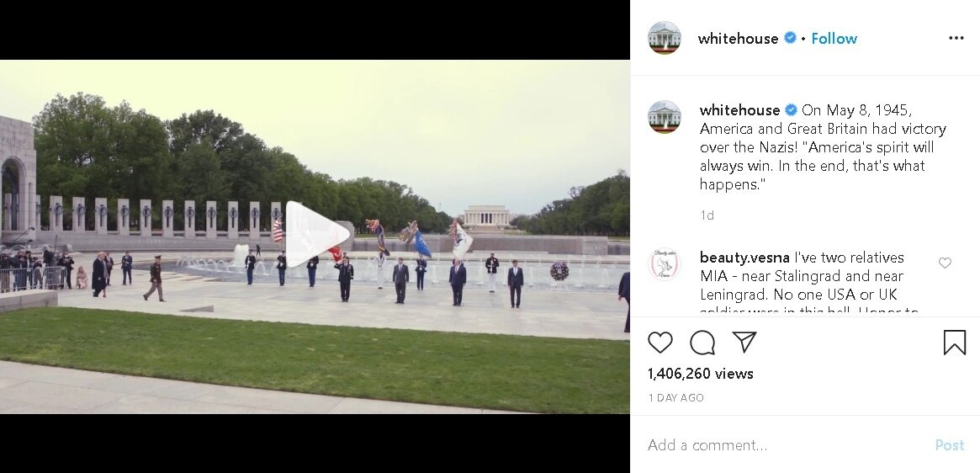Open the beauty.vesna commenter profile
Viewport: 980px width, 473px height.
744,258
